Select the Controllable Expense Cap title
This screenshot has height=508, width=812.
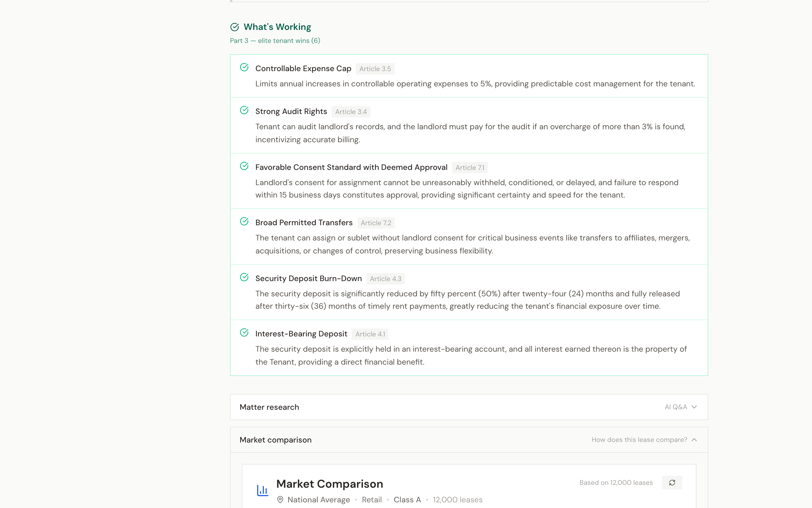(x=303, y=69)
